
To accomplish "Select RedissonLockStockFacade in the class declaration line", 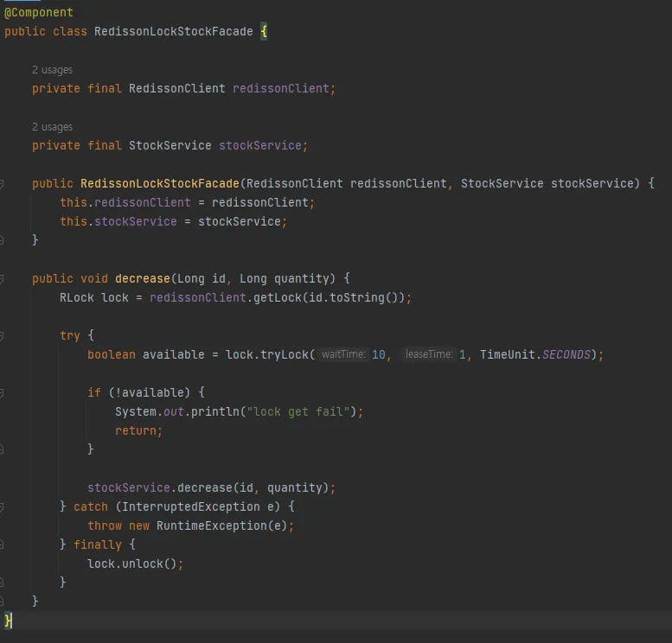I will tap(174, 31).
